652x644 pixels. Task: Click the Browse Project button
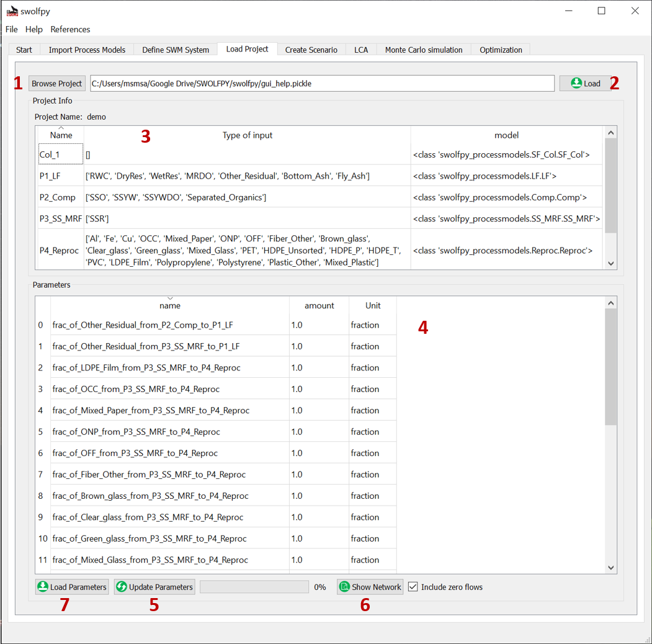57,84
